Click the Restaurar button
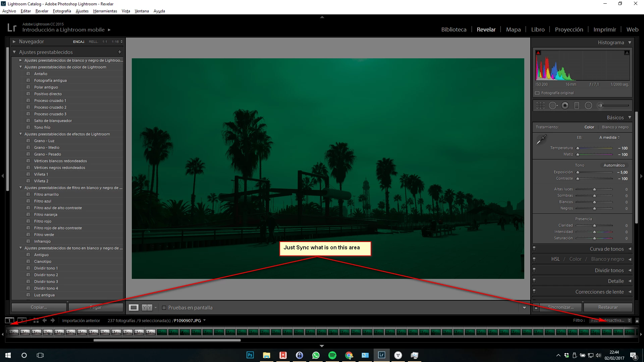 608,307
